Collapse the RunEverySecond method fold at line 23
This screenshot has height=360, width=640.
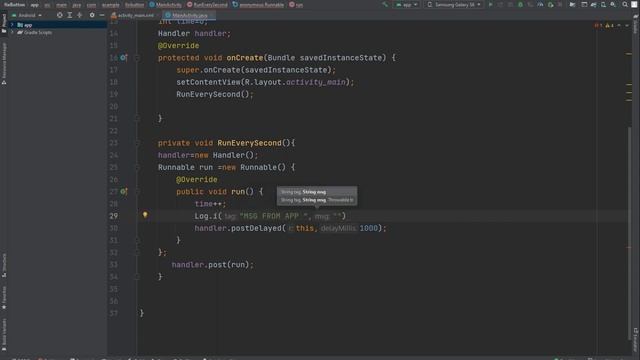[x=138, y=143]
